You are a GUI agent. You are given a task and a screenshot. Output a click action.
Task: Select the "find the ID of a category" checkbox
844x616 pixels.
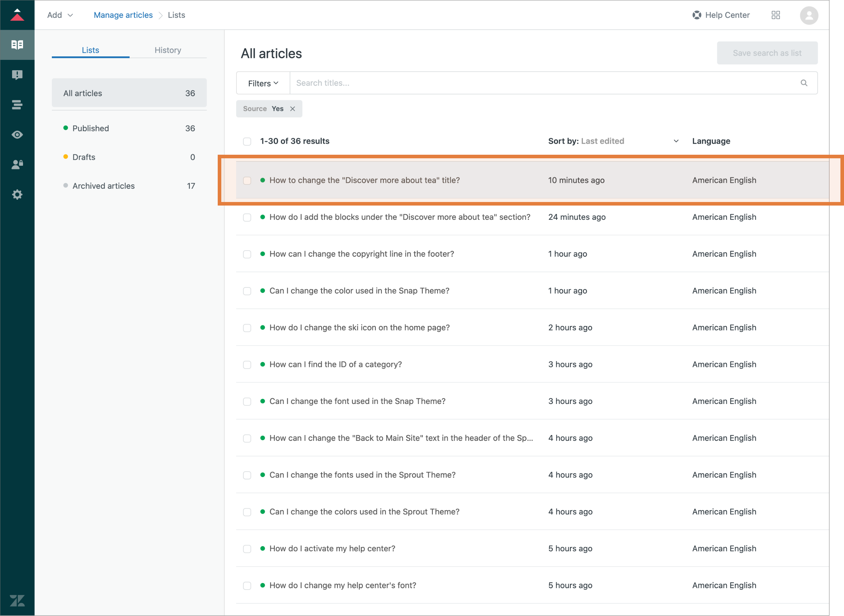tap(247, 365)
